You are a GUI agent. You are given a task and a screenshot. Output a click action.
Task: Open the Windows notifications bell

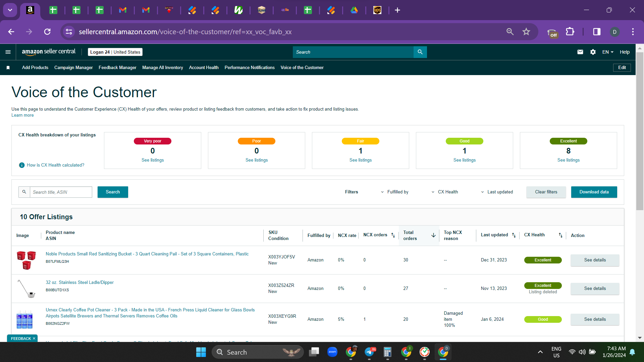pos(632,352)
